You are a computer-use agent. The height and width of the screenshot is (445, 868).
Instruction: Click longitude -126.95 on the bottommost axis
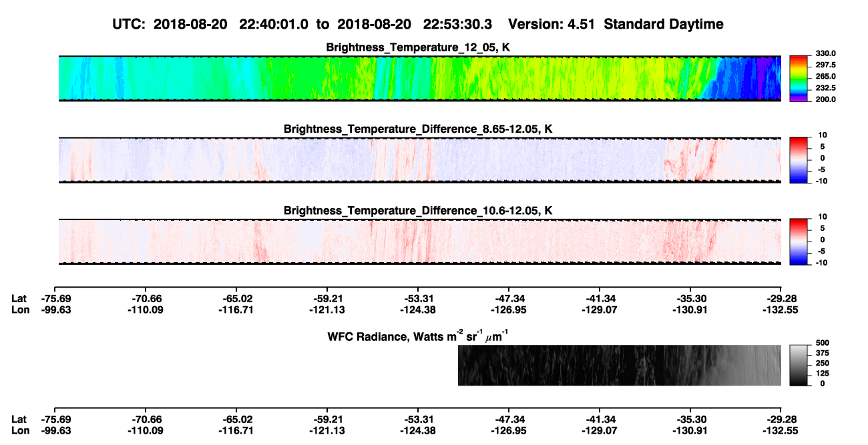(508, 430)
